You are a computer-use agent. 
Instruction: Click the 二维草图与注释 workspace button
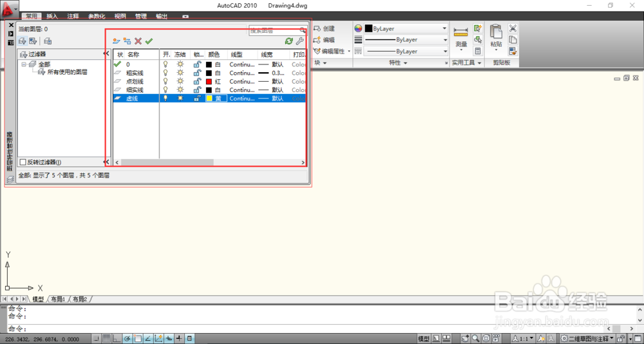coord(588,339)
